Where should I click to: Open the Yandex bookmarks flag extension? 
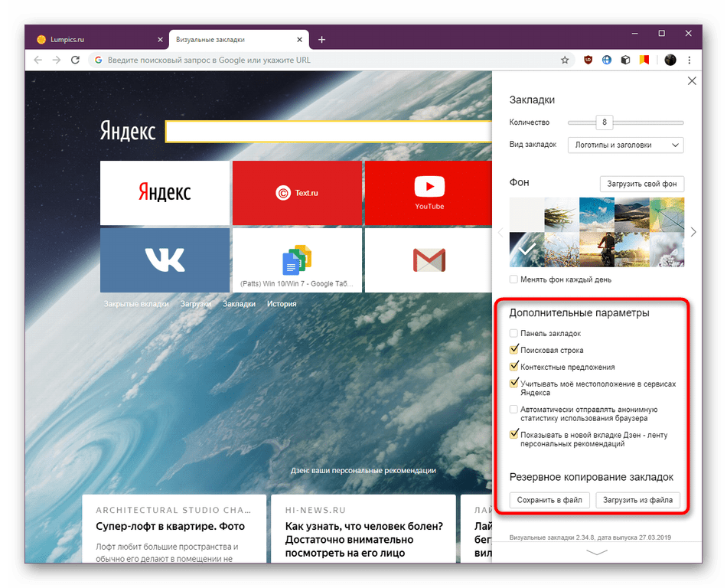[x=644, y=60]
